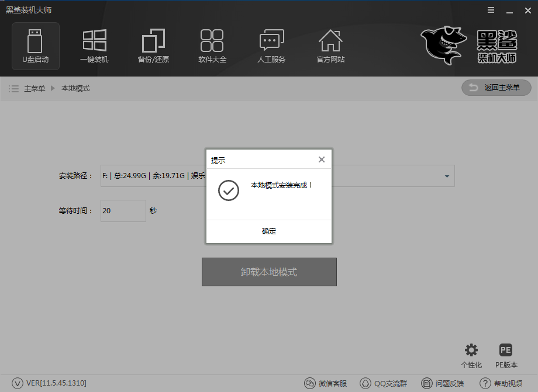Open 备份/还原 backup section
The width and height of the screenshot is (538, 392).
tap(153, 45)
